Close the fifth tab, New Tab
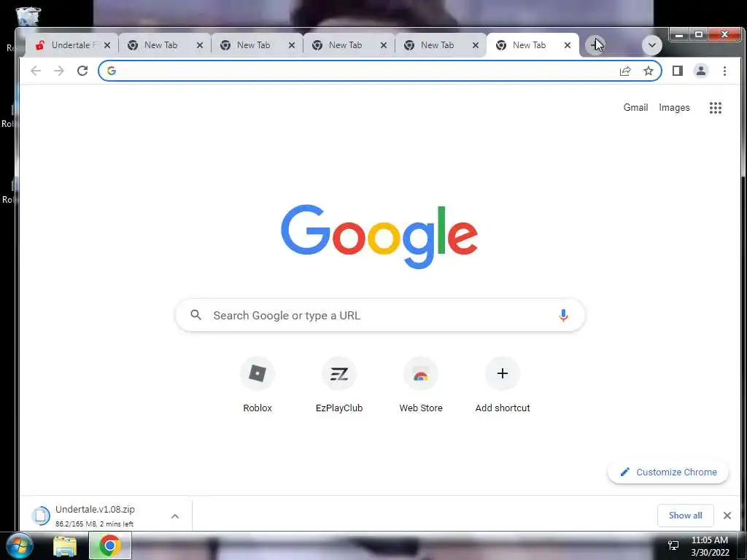Viewport: 747px width, 560px height. click(476, 45)
